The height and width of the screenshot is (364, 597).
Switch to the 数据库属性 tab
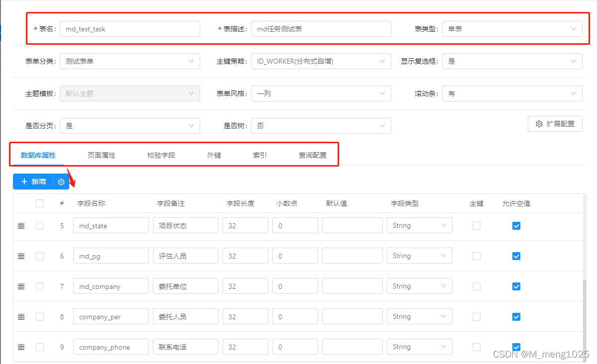coord(38,155)
